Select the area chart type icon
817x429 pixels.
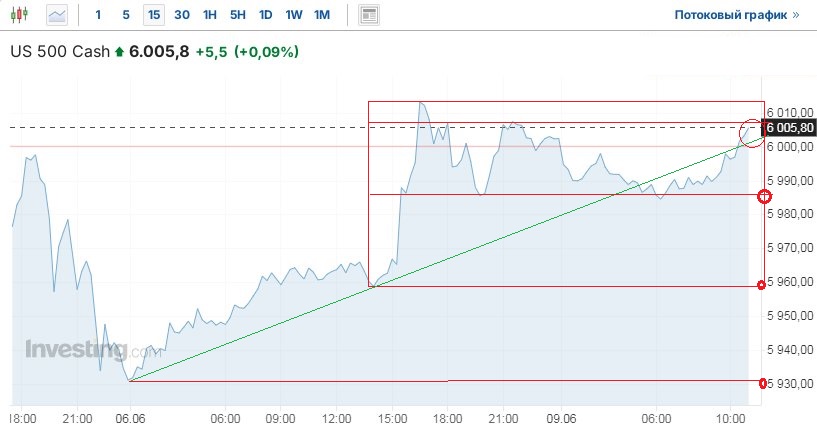[x=57, y=15]
